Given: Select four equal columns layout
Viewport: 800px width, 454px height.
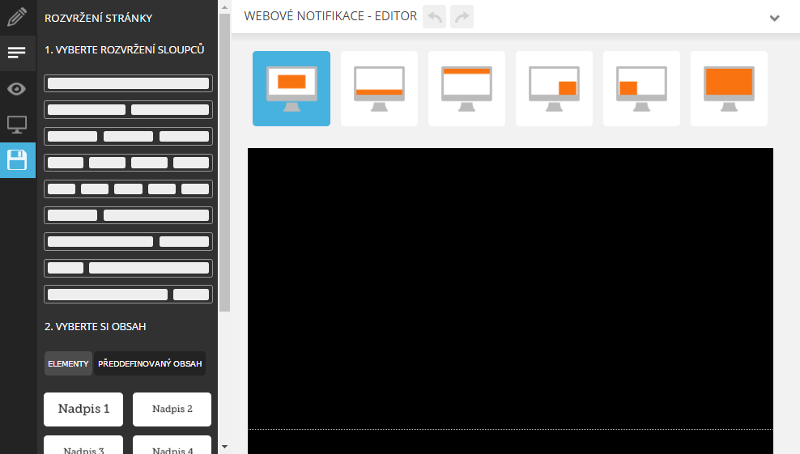Looking at the screenshot, I should click(128, 163).
